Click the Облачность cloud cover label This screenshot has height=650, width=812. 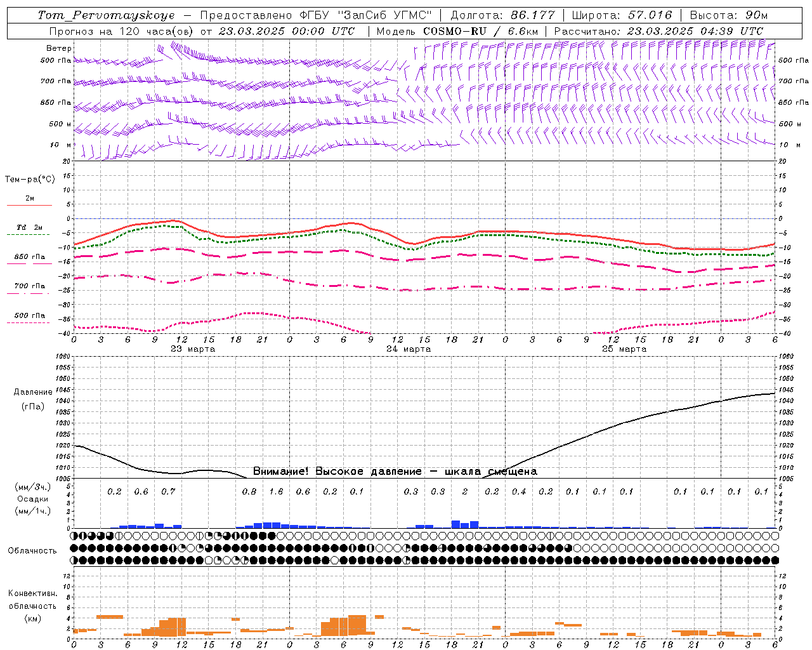click(32, 550)
